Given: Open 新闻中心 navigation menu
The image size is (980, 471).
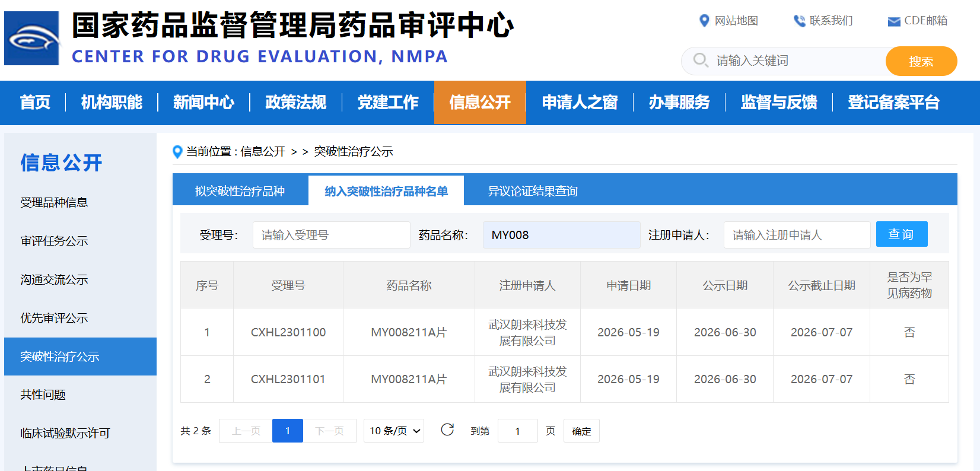Looking at the screenshot, I should point(203,103).
